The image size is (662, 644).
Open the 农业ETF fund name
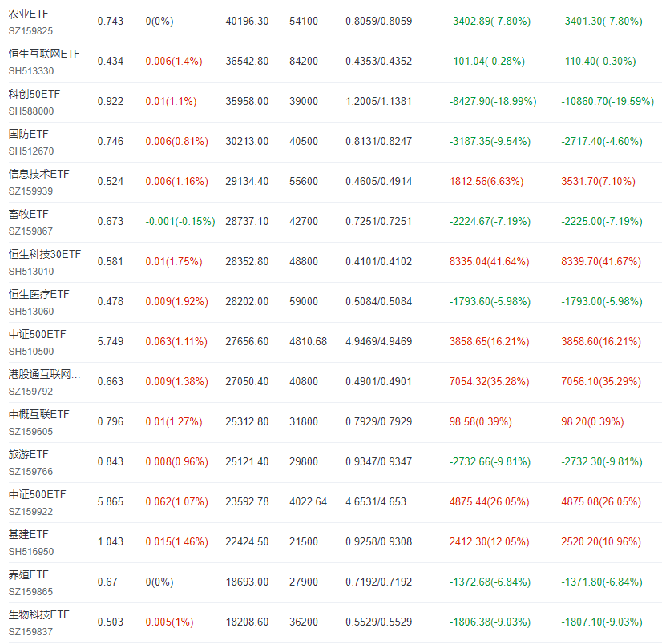coord(29,14)
